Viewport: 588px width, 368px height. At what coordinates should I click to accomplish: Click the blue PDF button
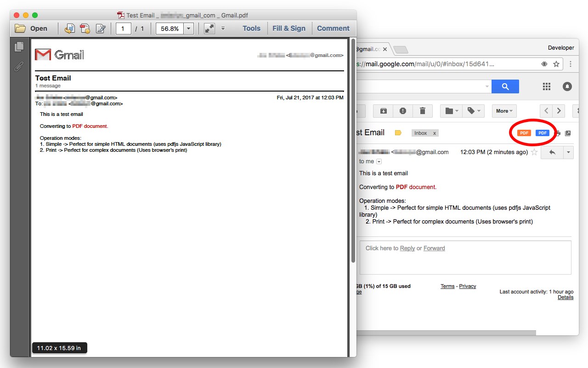click(x=543, y=133)
